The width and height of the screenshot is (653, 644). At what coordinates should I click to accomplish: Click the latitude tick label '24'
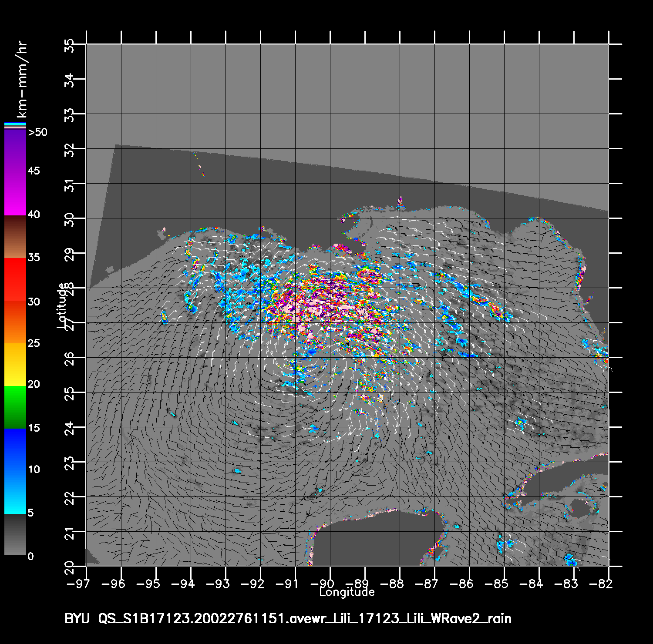pos(69,428)
